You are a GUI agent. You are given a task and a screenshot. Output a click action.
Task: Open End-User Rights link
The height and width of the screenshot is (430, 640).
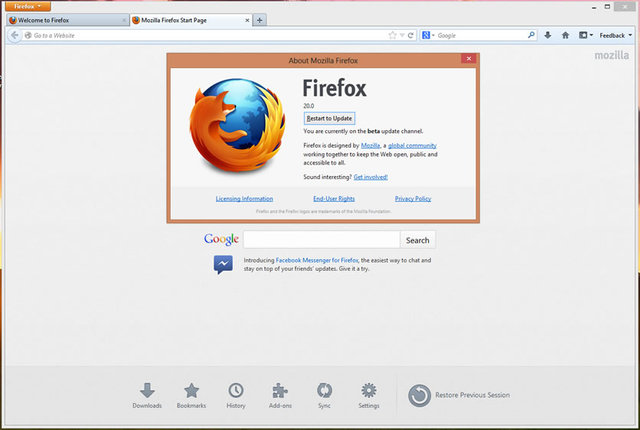pyautogui.click(x=334, y=199)
